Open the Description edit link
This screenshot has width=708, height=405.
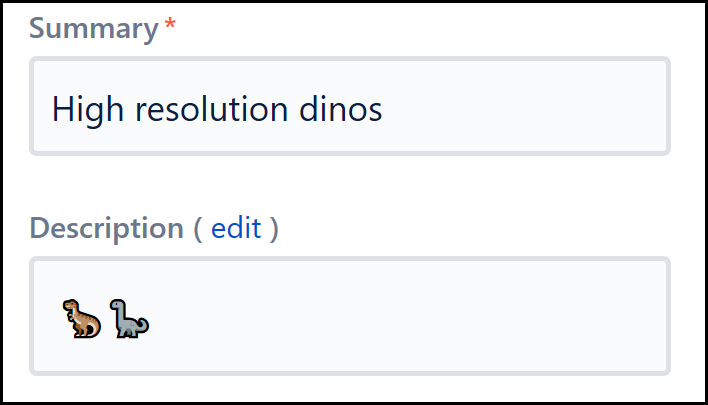pyautogui.click(x=236, y=228)
